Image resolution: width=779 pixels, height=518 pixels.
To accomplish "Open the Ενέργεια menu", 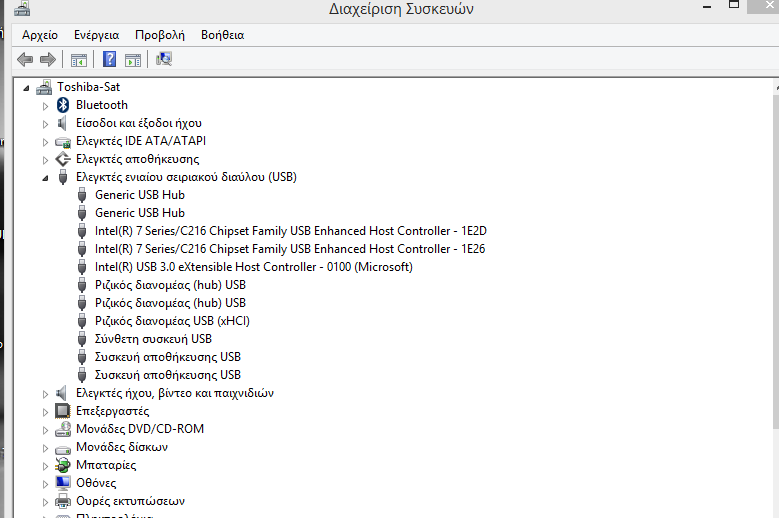I will (96, 35).
